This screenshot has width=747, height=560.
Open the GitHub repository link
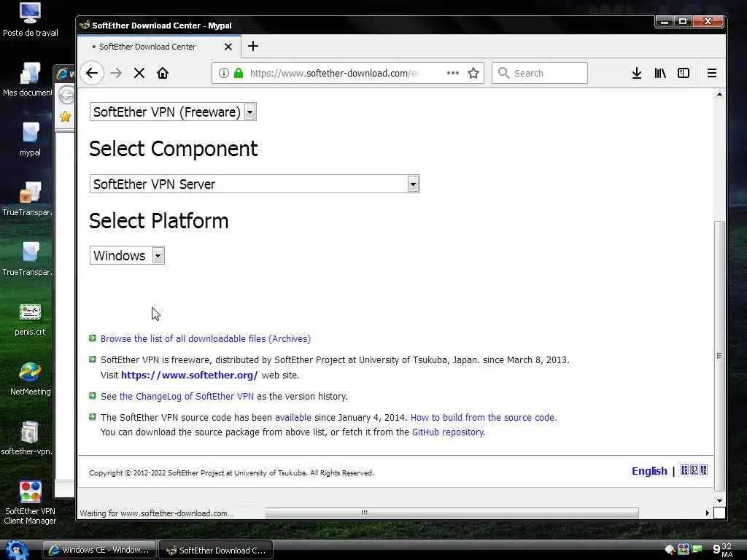[x=449, y=432]
